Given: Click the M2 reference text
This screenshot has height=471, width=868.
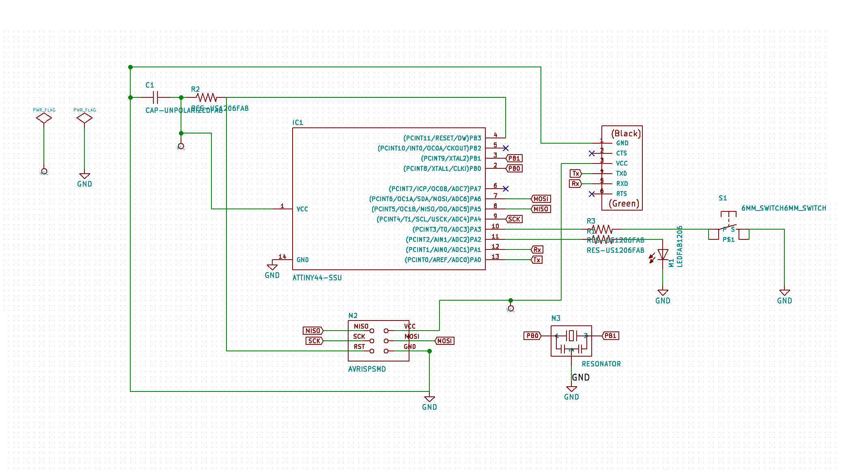Looking at the screenshot, I should click(353, 316).
